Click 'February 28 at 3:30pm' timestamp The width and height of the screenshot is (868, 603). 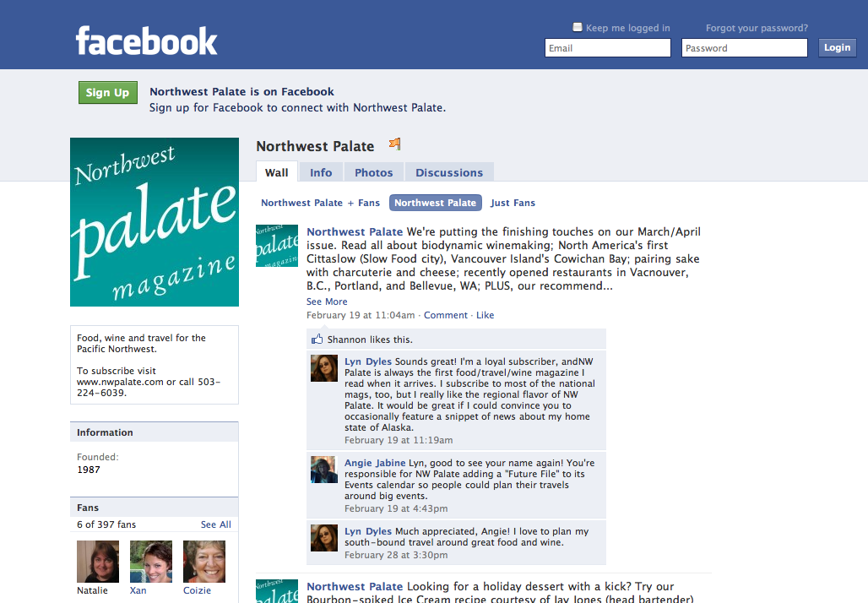coord(396,555)
